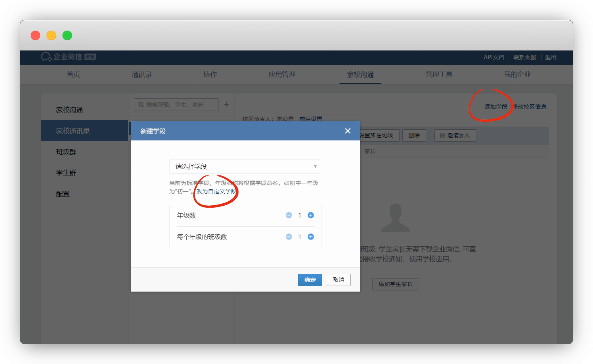Image resolution: width=593 pixels, height=364 pixels.
Task: Switch to the 通讯录 tab
Action: 142,74
